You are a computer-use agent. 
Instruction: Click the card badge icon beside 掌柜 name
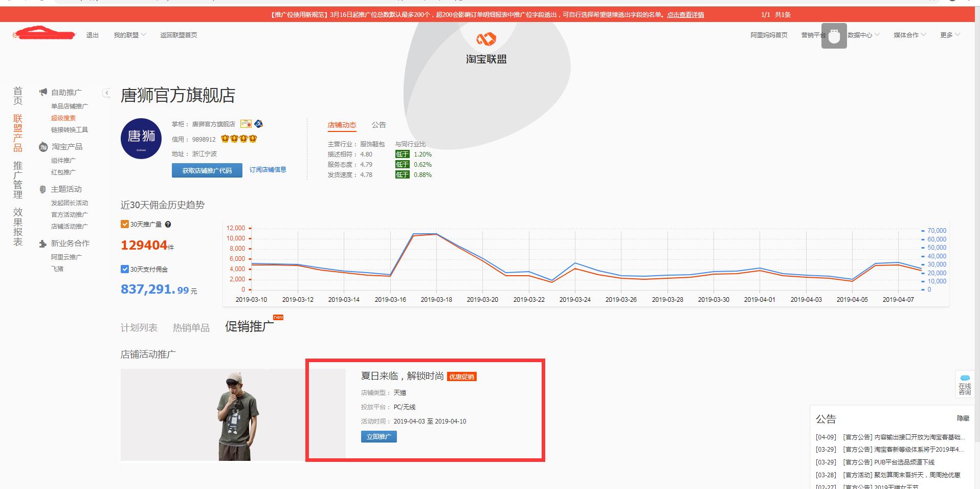coord(246,124)
